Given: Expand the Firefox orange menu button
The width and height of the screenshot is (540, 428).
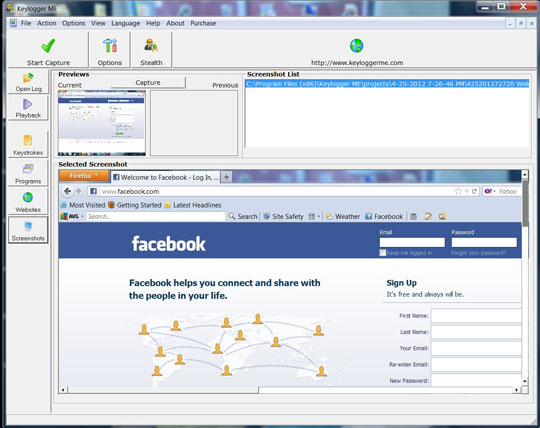Looking at the screenshot, I should pyautogui.click(x=84, y=176).
